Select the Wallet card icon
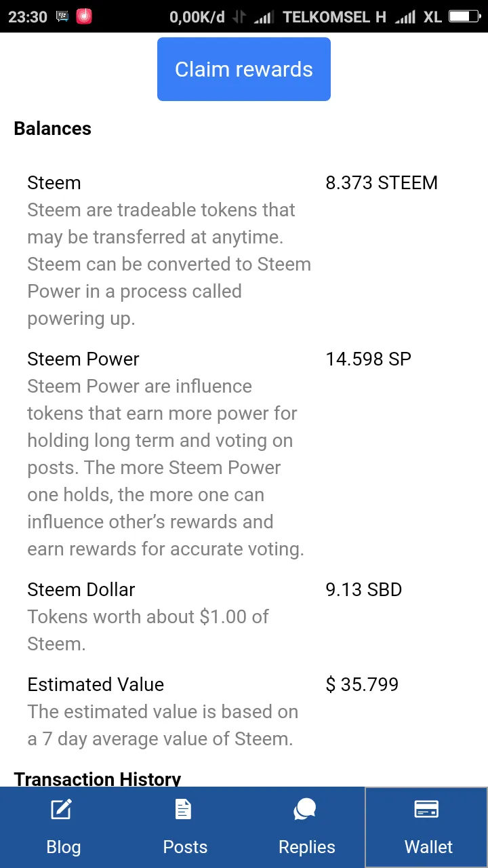Screen dimensions: 488x868 pos(426,809)
